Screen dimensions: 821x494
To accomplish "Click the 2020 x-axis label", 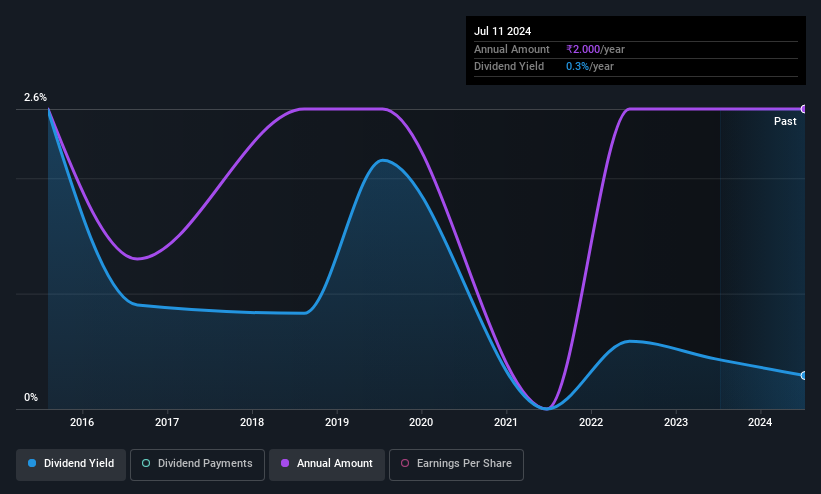I will [x=421, y=422].
